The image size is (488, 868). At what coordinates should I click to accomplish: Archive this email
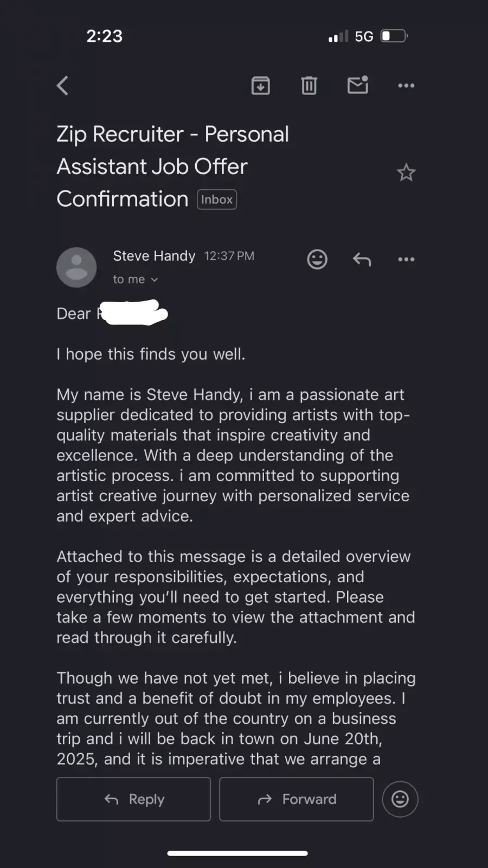point(261,86)
